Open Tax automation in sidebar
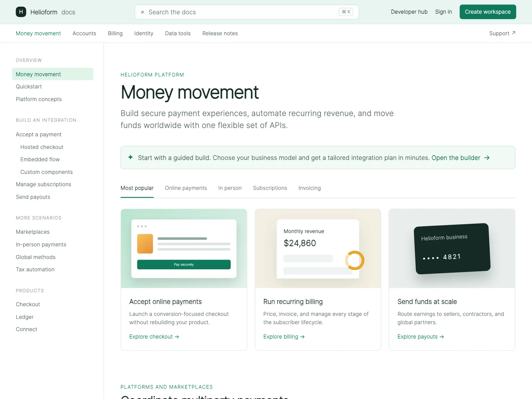 pos(35,269)
